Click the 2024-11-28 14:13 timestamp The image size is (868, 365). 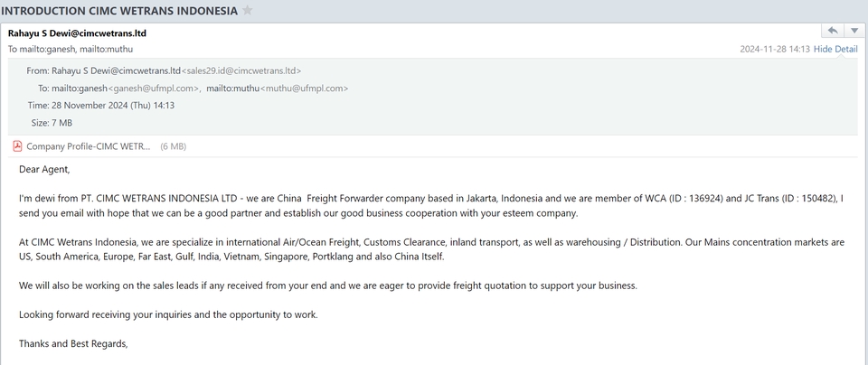point(774,50)
